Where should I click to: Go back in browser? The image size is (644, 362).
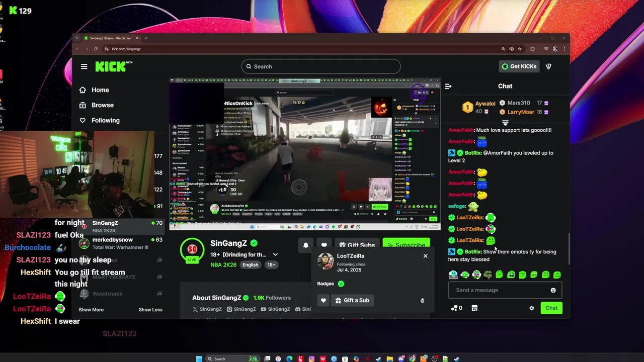[78, 49]
